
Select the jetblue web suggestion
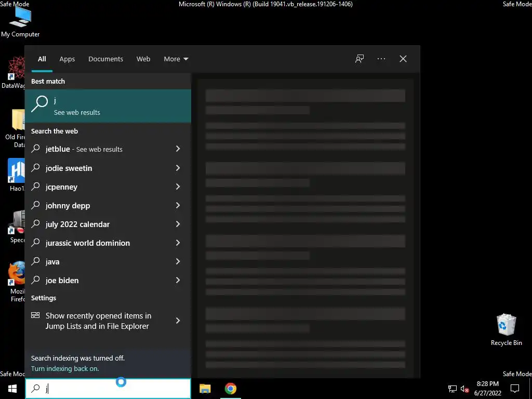click(108, 149)
